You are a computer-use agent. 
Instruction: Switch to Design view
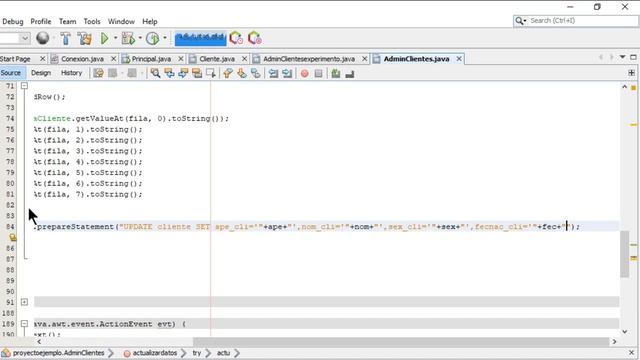(41, 73)
